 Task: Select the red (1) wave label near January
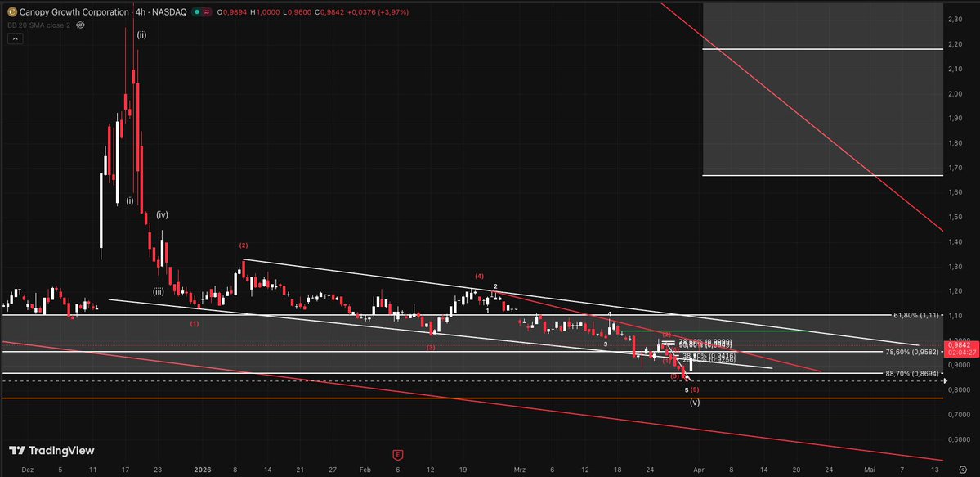pyautogui.click(x=195, y=324)
